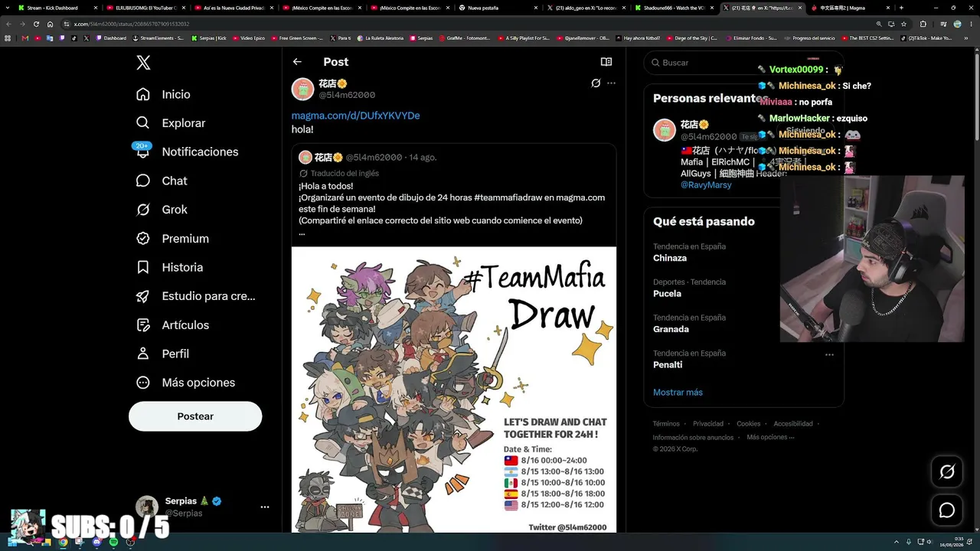Screen dimensions: 980x551
Task: Open the Chrome three-dot menu
Action: (x=971, y=24)
